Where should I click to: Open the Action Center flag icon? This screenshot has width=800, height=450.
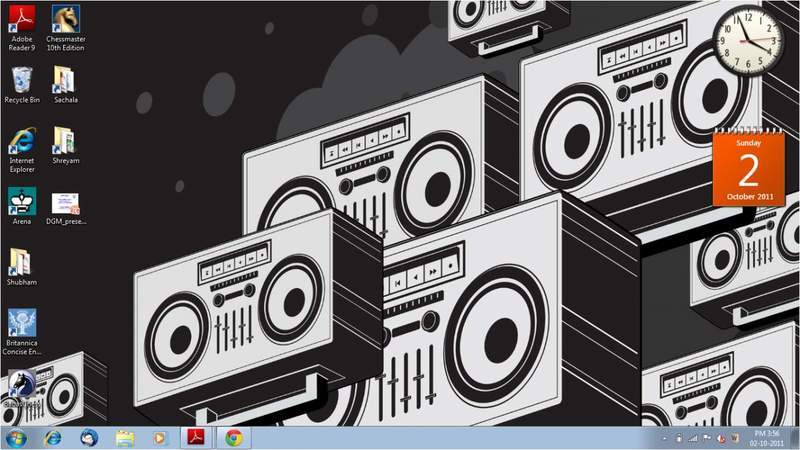pos(707,438)
